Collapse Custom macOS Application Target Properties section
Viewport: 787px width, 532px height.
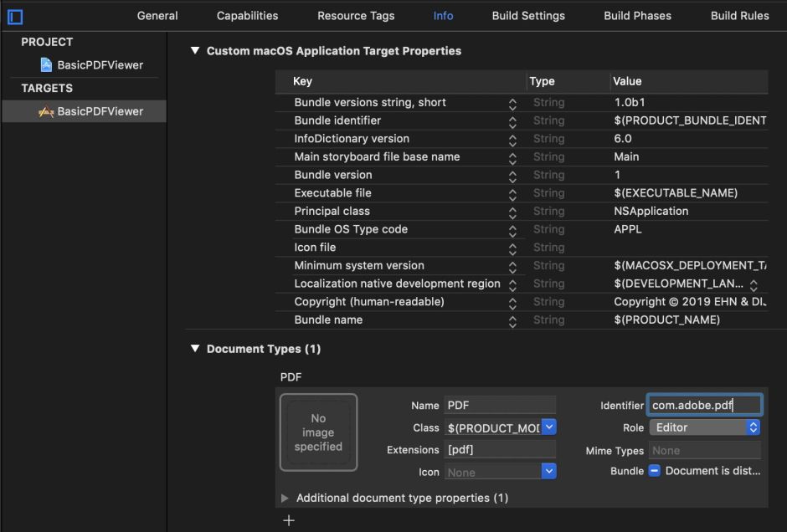click(x=195, y=51)
